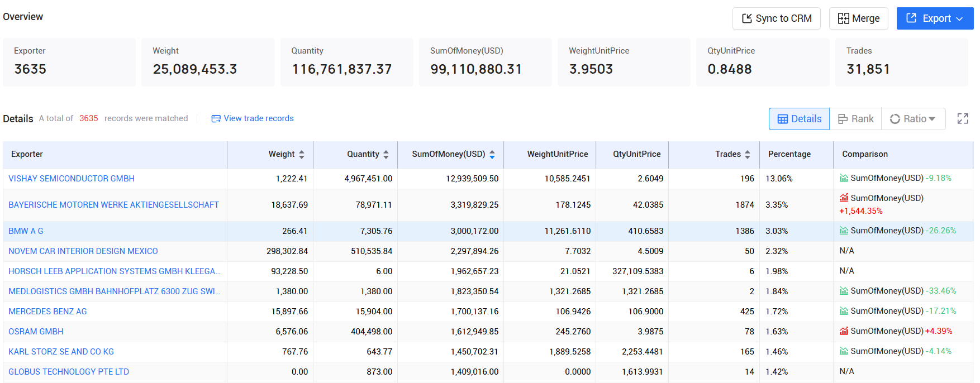This screenshot has height=383, width=980.
Task: Open BMW A G exporter link
Action: coord(26,231)
